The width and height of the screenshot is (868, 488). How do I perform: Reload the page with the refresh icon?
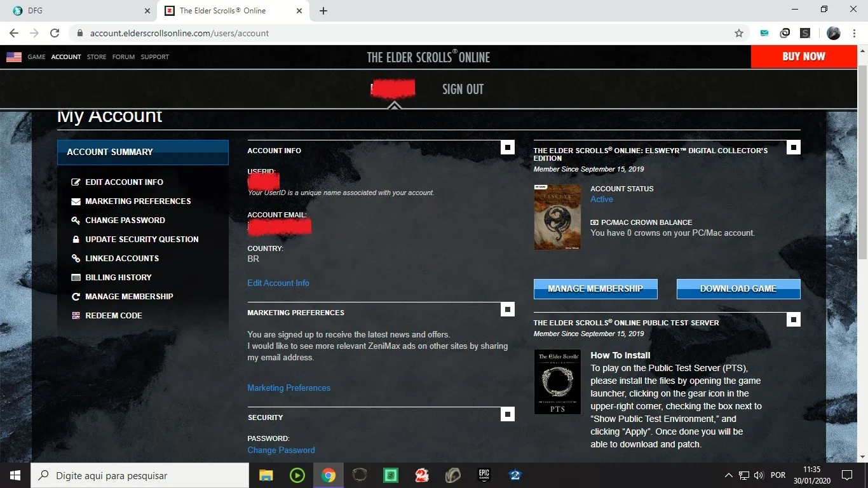click(x=55, y=33)
